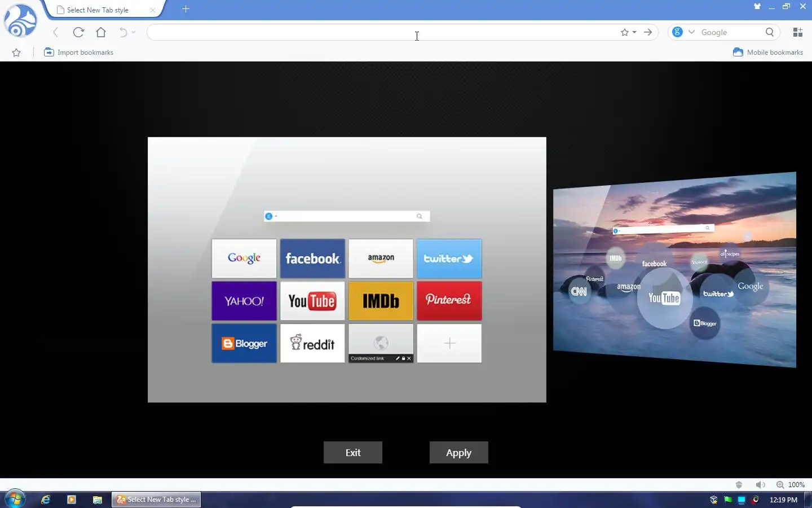Close the Select New Tab style tab
The height and width of the screenshot is (508, 812).
[x=152, y=10]
